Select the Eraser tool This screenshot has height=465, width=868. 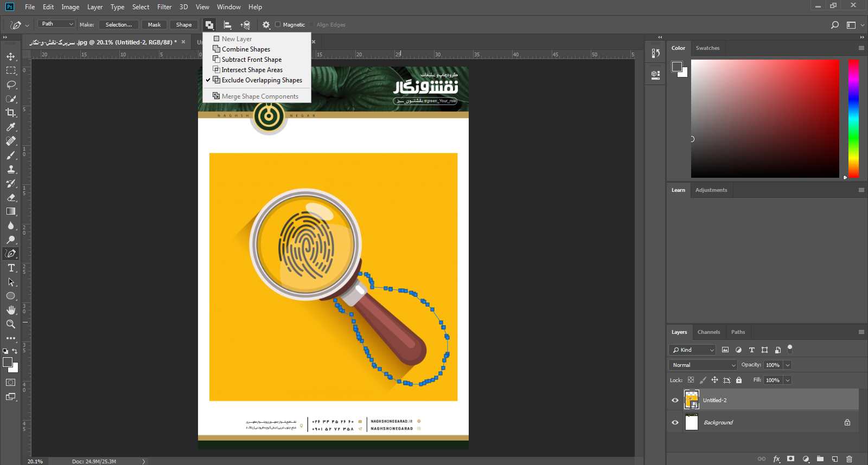[11, 197]
